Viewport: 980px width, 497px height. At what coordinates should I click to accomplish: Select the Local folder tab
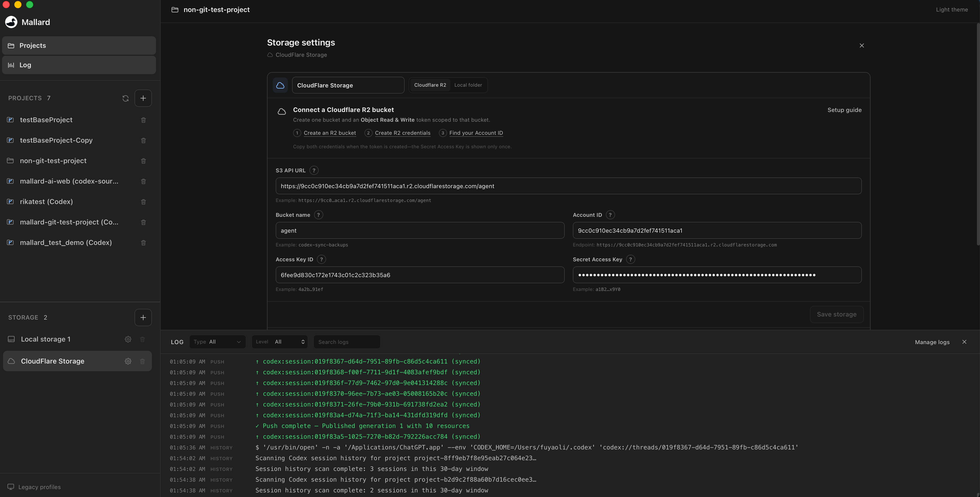[x=468, y=85]
